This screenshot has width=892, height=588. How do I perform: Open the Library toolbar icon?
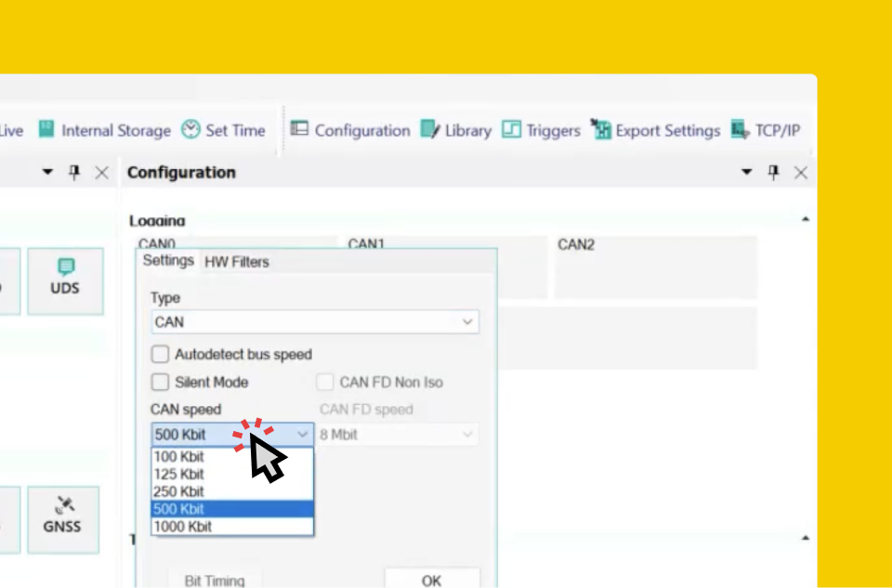tap(430, 129)
